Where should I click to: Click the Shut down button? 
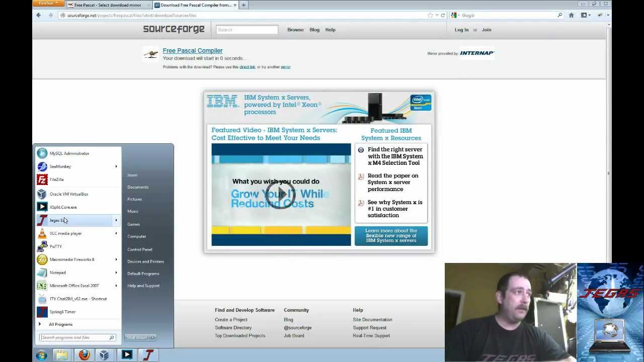pyautogui.click(x=136, y=337)
